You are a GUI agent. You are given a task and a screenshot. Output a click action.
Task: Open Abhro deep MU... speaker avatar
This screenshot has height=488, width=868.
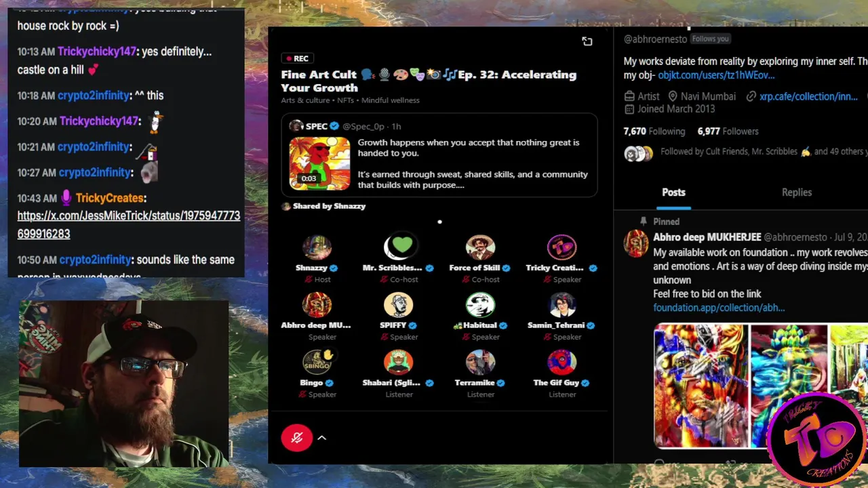coord(317,305)
